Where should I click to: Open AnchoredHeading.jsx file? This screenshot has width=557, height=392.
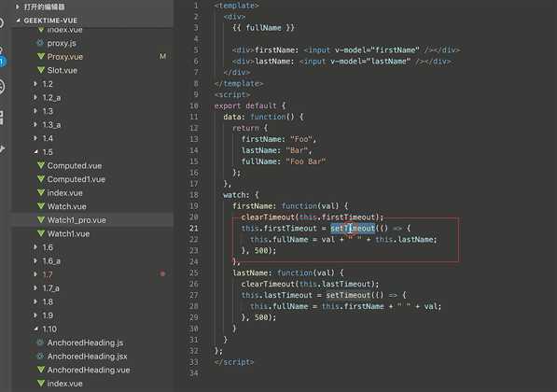[87, 357]
